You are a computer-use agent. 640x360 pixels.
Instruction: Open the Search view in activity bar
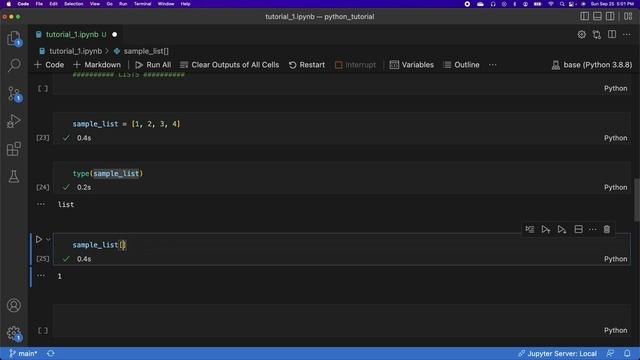[x=14, y=65]
